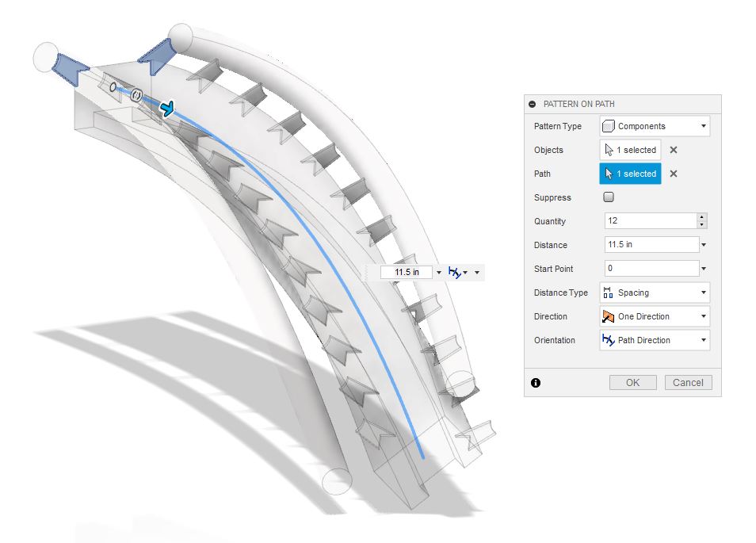Viewport: 756px width, 543px height.
Task: Click the One Direction icon
Action: 608,316
